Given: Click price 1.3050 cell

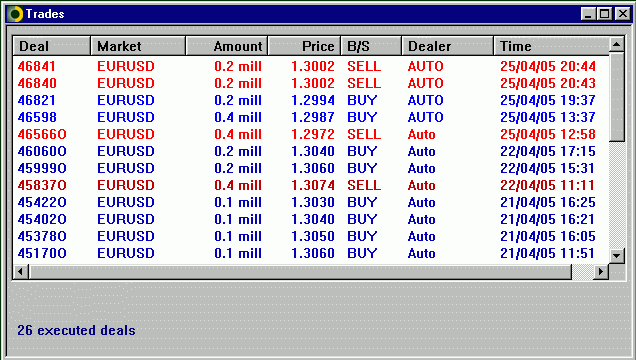Looking at the screenshot, I should coord(313,236).
